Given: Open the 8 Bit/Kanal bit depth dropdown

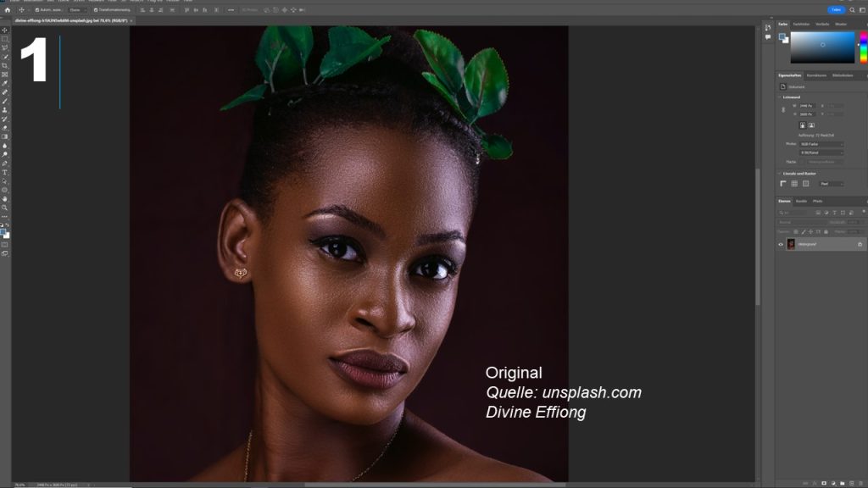Looking at the screenshot, I should (x=821, y=152).
